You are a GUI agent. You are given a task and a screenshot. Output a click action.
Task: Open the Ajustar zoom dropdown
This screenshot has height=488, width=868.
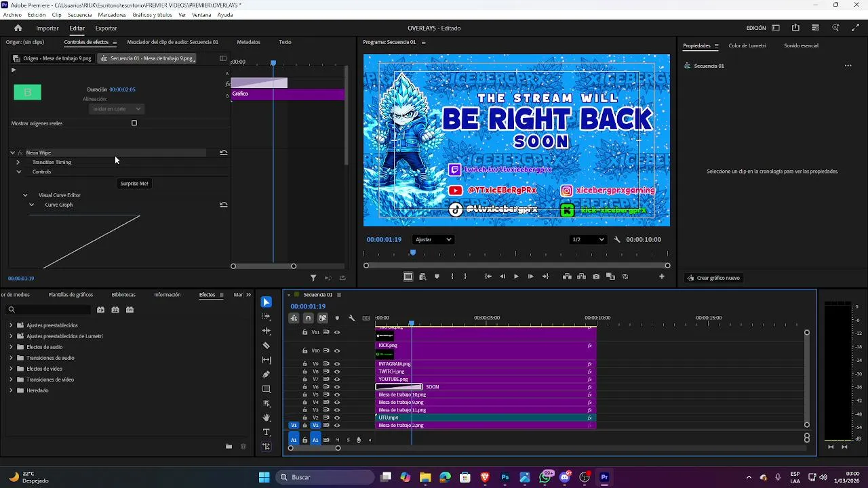pos(433,239)
